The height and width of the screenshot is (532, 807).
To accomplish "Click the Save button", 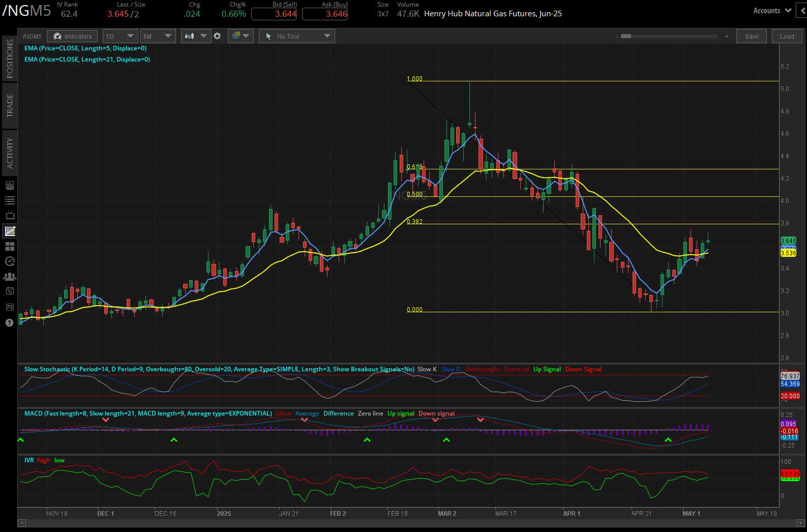I will pos(752,36).
